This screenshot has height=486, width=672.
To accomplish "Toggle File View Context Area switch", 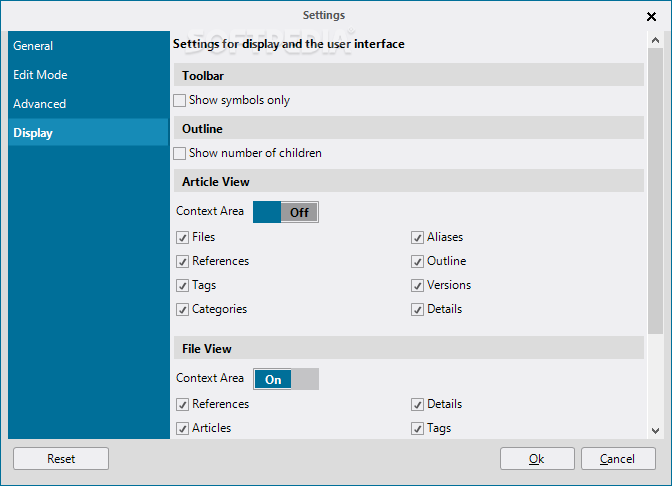I will [286, 379].
